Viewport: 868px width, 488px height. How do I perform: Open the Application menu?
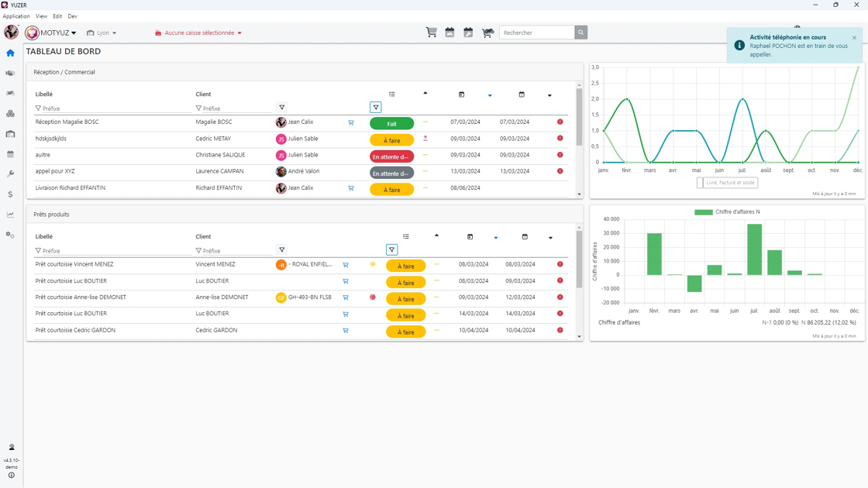click(x=16, y=16)
